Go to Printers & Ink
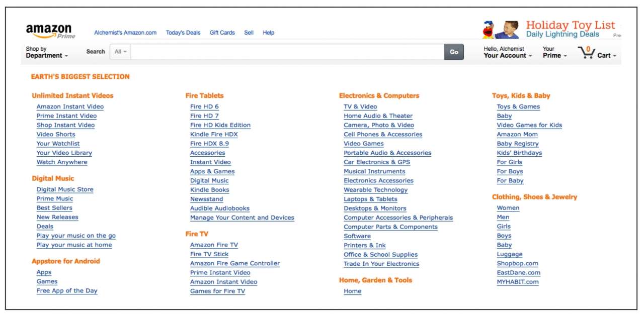 tap(365, 246)
